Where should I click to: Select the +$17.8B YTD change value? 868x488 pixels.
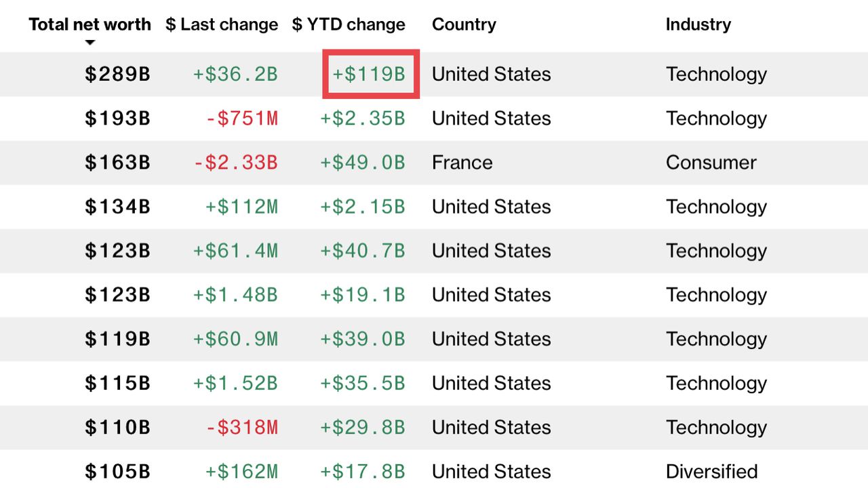(x=363, y=471)
